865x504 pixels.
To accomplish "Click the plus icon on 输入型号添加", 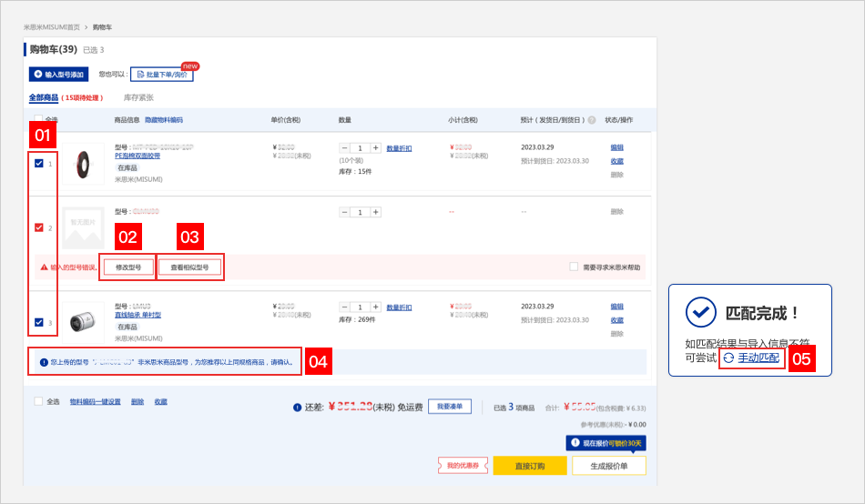I will [x=38, y=74].
